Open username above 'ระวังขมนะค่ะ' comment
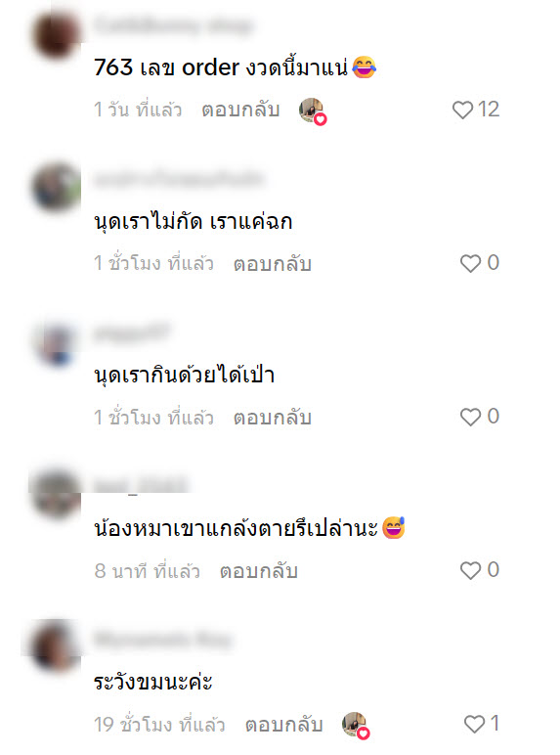Screen dimensions: 560x755 pyautogui.click(x=162, y=640)
